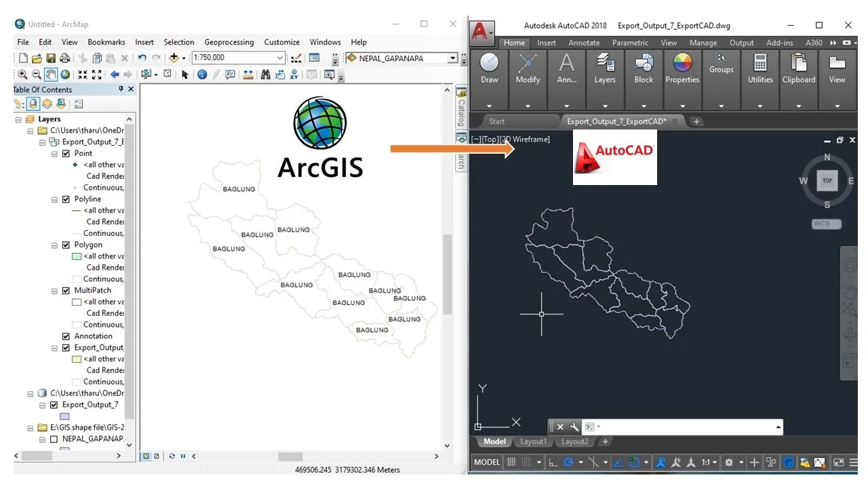Select the Pan hand tool in ArcMap
868x488 pixels.
point(51,75)
